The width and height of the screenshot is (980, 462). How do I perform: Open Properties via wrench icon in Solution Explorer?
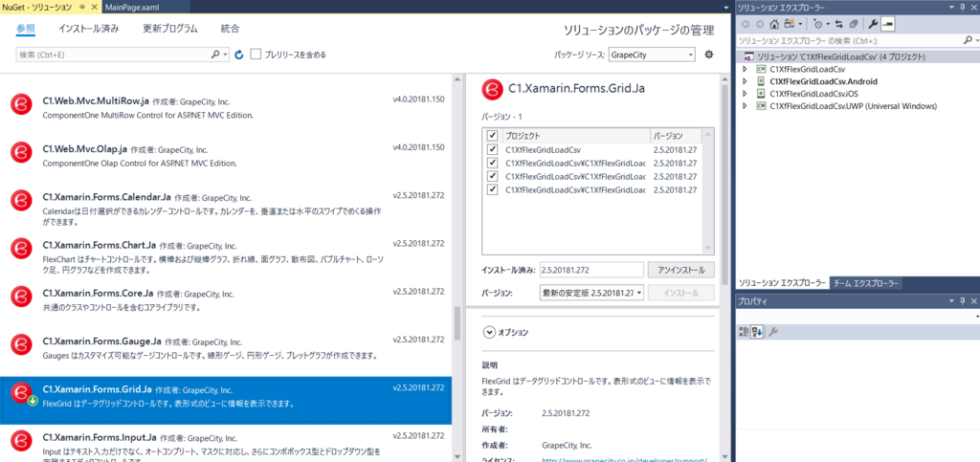click(x=873, y=24)
